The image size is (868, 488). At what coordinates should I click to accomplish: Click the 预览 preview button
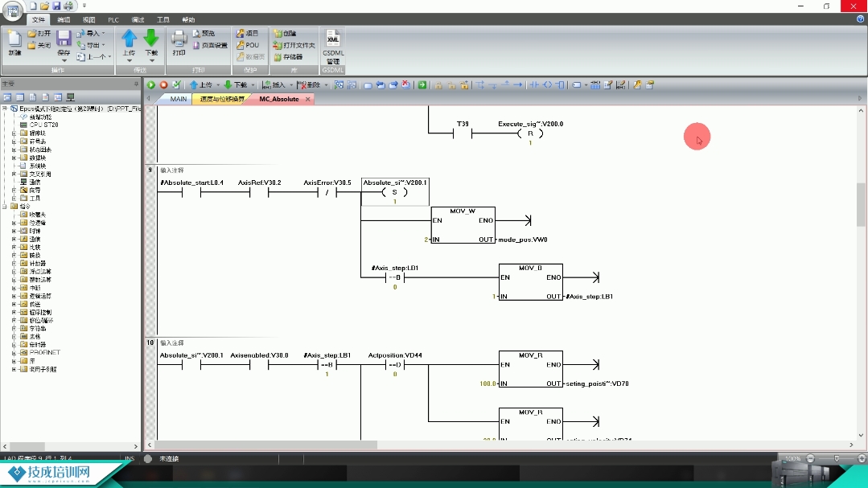point(204,33)
